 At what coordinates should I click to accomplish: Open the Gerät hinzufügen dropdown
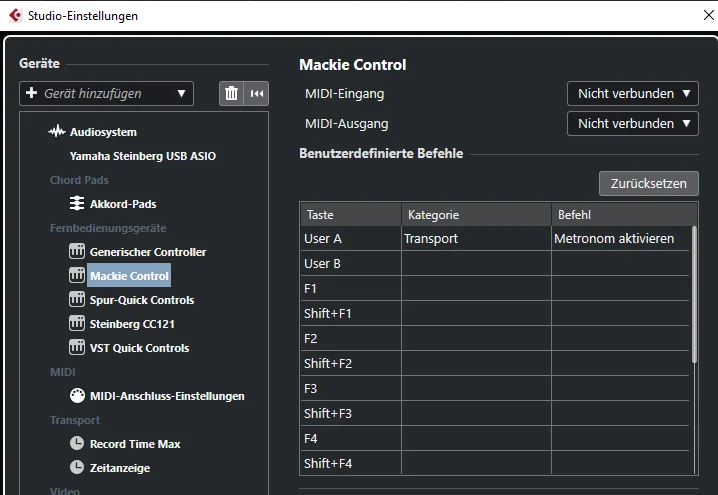(106, 93)
